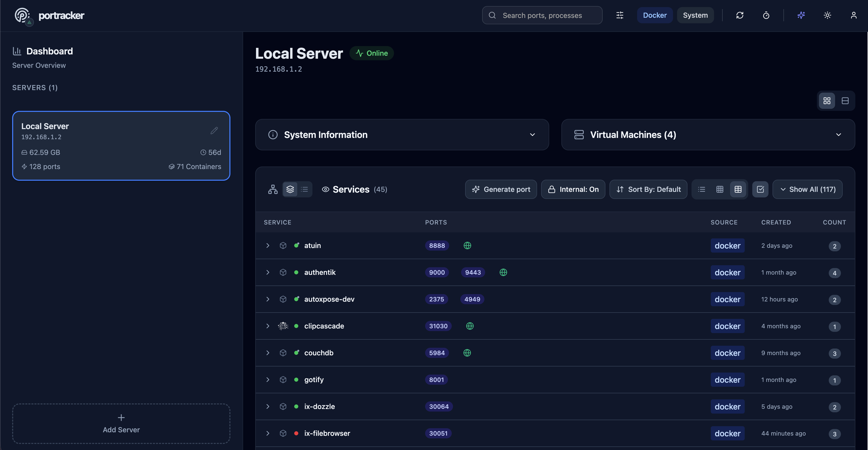Click the Virtual Machines server icon
The width and height of the screenshot is (868, 450).
pyautogui.click(x=579, y=135)
